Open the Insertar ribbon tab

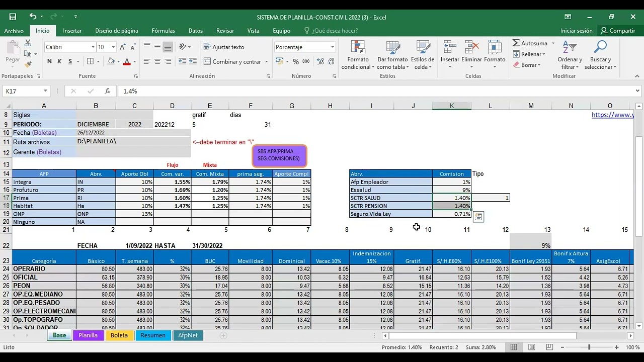(72, 31)
